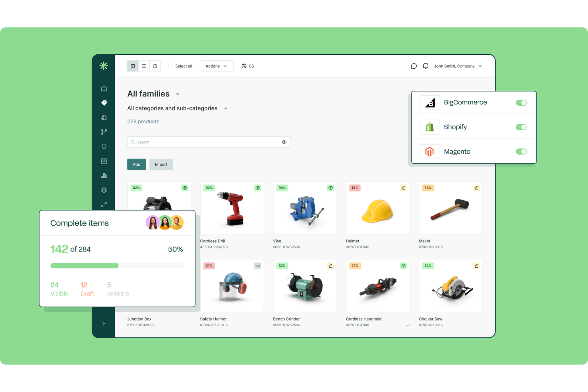Click the Junction Box product name
The image size is (588, 392).
click(139, 319)
